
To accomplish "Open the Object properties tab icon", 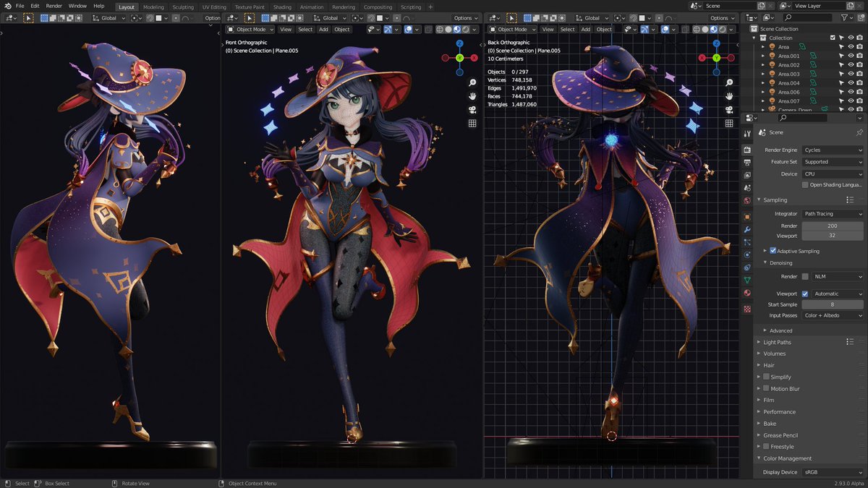I will [x=747, y=216].
